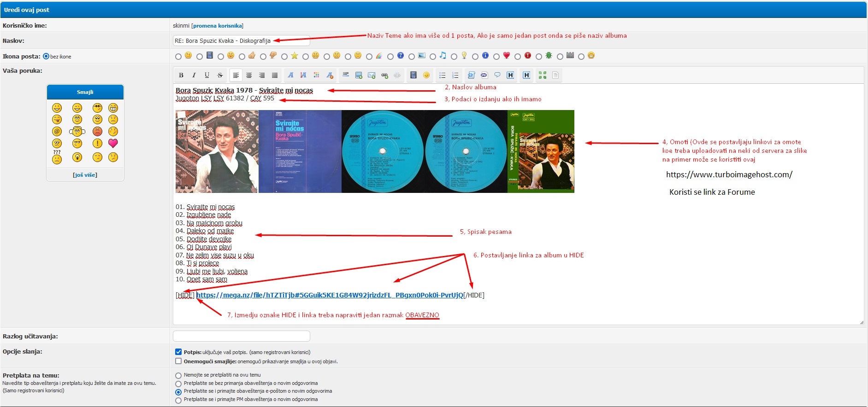This screenshot has width=868, height=407.
Task: Click the green cassette cover thumbnail
Action: [541, 151]
